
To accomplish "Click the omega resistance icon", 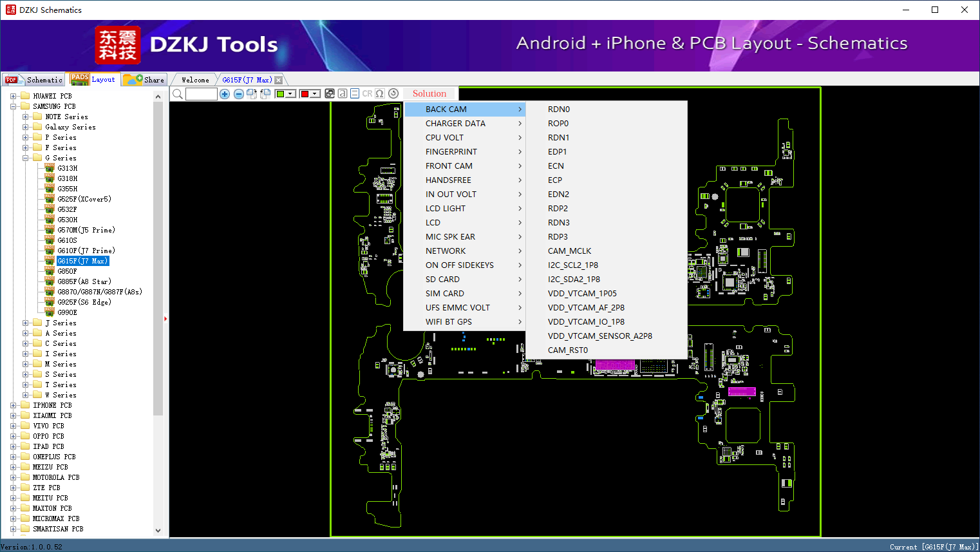I will [380, 93].
